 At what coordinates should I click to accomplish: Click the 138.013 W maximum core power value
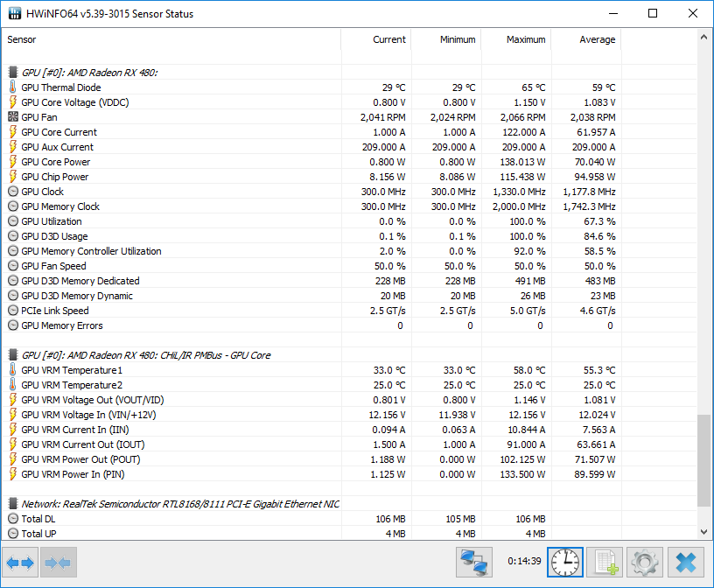pyautogui.click(x=524, y=162)
